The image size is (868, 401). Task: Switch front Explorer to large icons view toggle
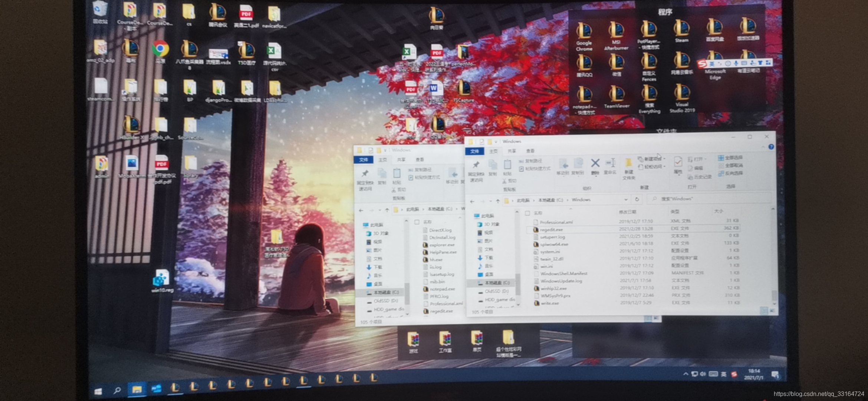772,310
